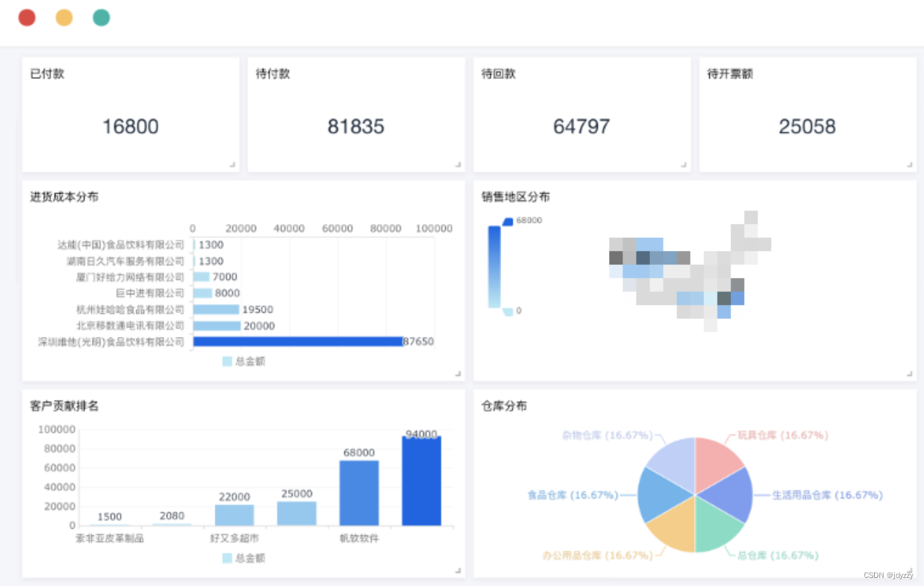924x586 pixels.
Task: Click the 食品仓库 (16.67%) pie label
Action: 573,495
